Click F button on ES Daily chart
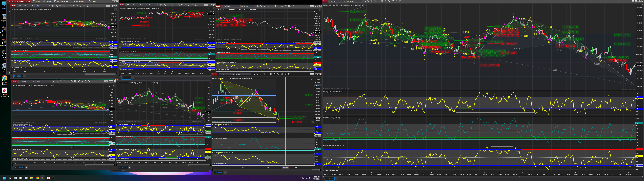644x181 pixels. click(x=115, y=10)
